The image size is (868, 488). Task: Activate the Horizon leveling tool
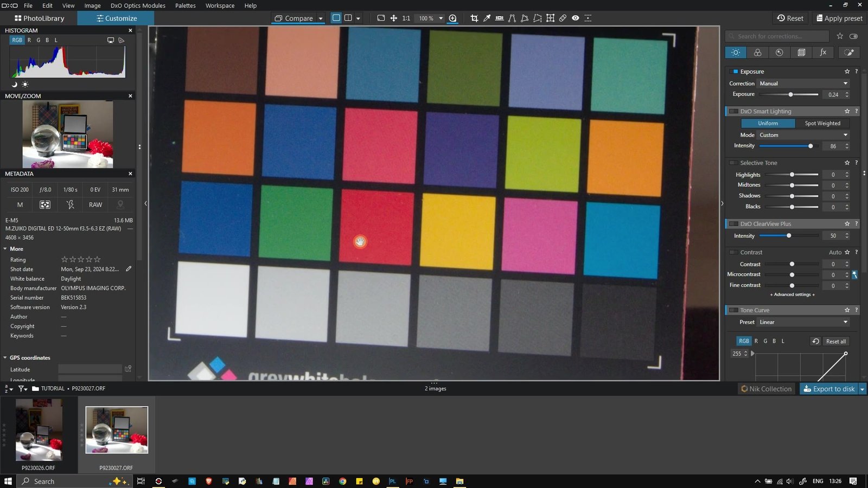499,18
